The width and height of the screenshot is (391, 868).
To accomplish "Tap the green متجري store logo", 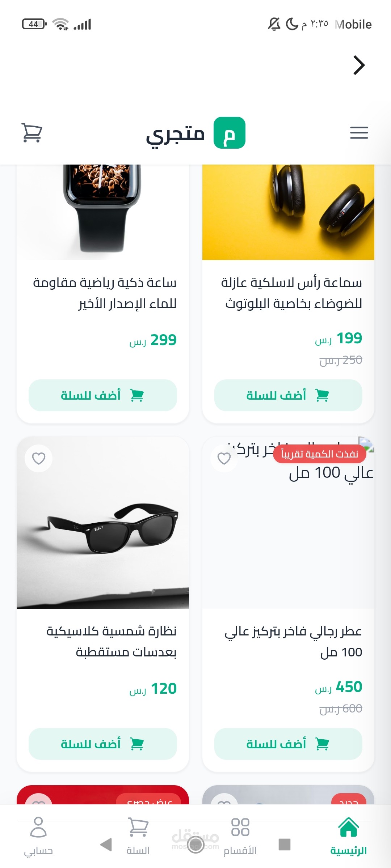I will 229,133.
